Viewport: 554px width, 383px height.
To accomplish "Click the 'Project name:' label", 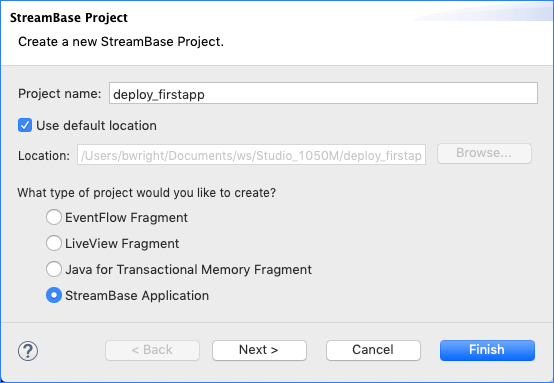I will click(60, 94).
